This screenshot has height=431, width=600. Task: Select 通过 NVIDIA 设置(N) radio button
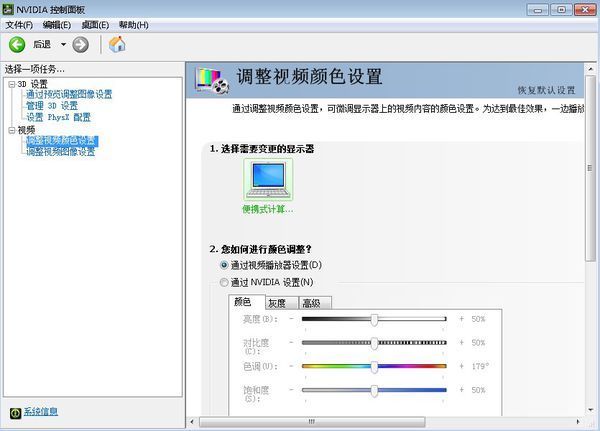click(x=224, y=282)
